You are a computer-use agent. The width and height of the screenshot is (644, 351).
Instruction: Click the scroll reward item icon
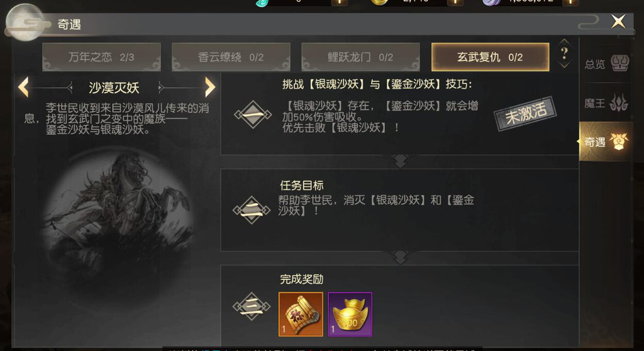pos(301,314)
